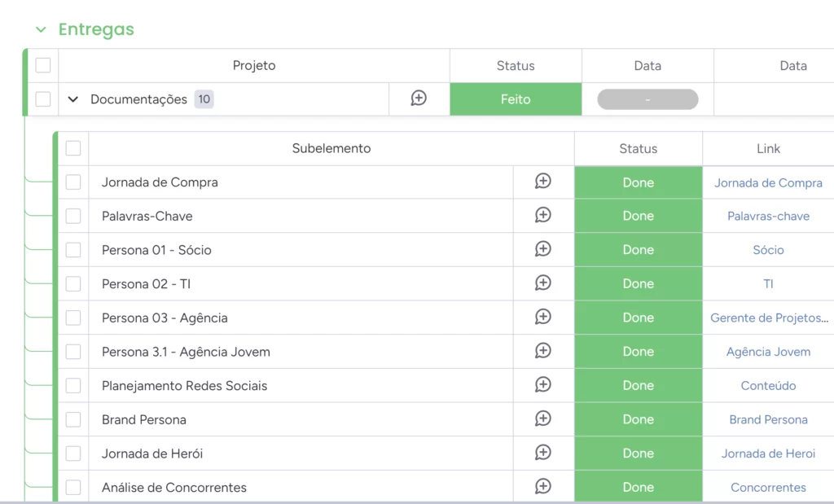Start conversation on Planejamento Redes Sociais row
This screenshot has height=504, width=834.
pyautogui.click(x=543, y=385)
